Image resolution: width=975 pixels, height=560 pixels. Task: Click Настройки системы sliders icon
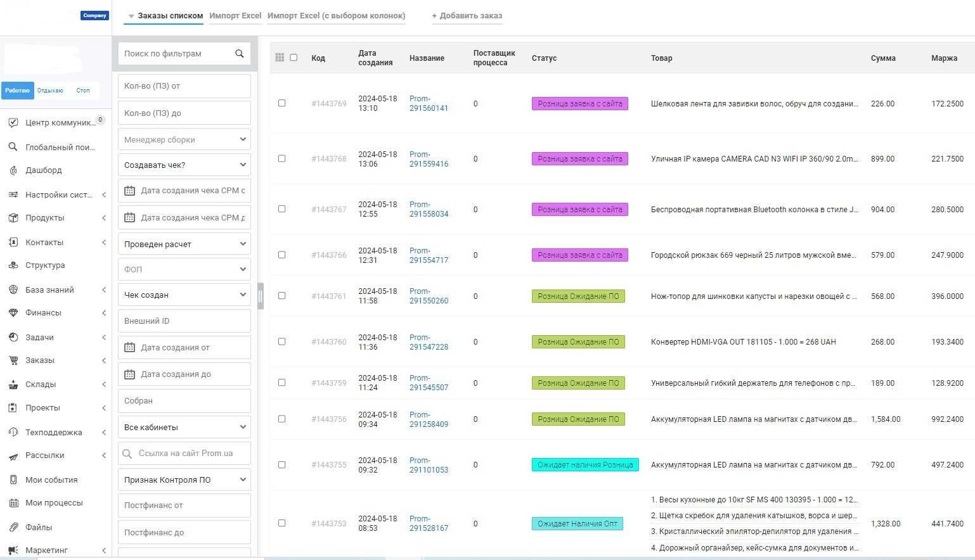pyautogui.click(x=13, y=194)
